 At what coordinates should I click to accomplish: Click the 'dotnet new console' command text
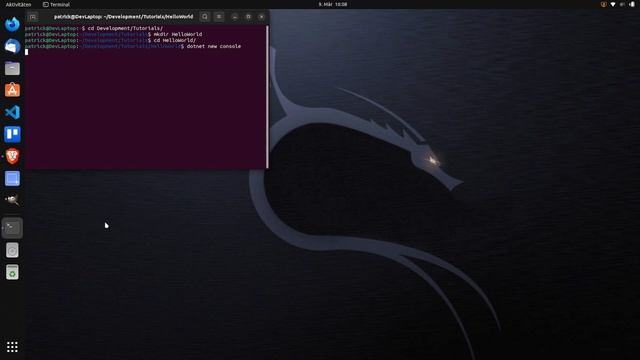pyautogui.click(x=213, y=46)
